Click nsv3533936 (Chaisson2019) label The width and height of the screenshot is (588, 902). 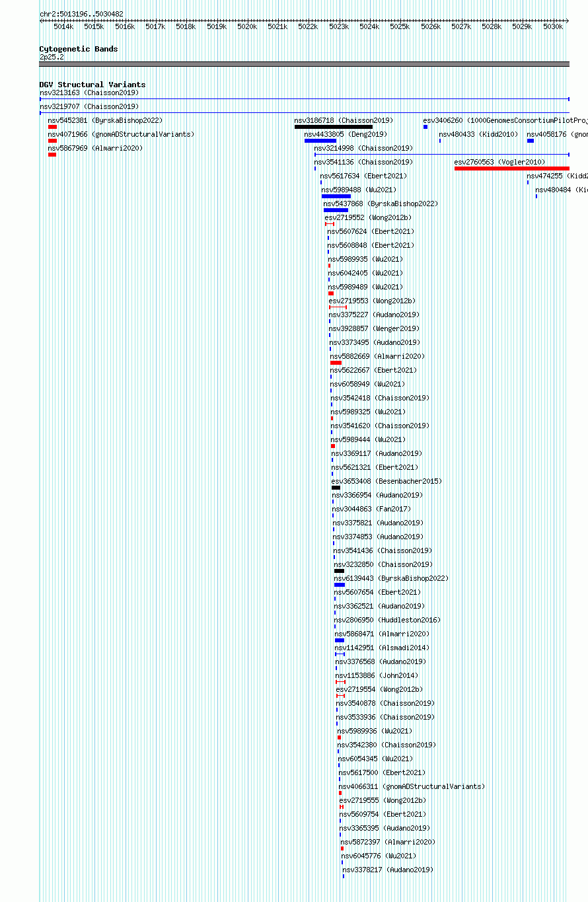tap(385, 717)
